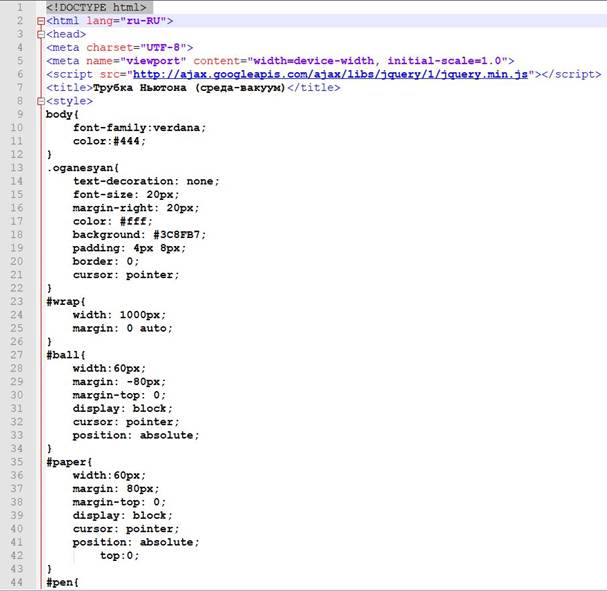Click line number 44 in gutter
This screenshot has height=591, width=607.
[x=16, y=582]
